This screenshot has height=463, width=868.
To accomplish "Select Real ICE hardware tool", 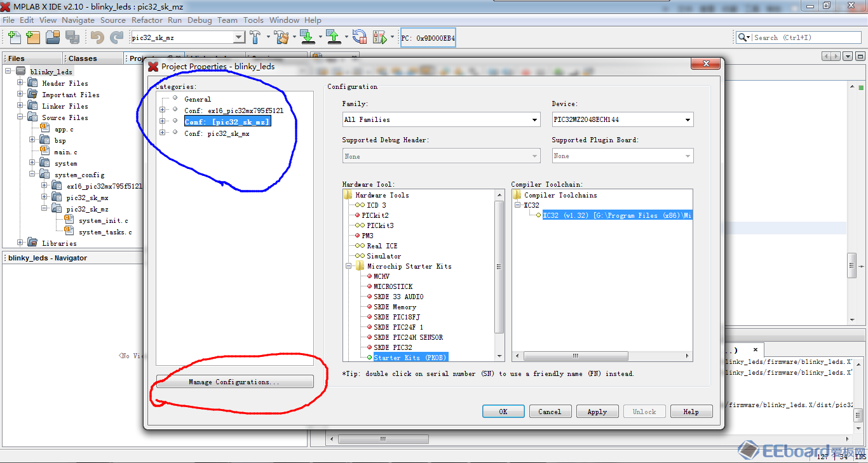I will (x=382, y=246).
